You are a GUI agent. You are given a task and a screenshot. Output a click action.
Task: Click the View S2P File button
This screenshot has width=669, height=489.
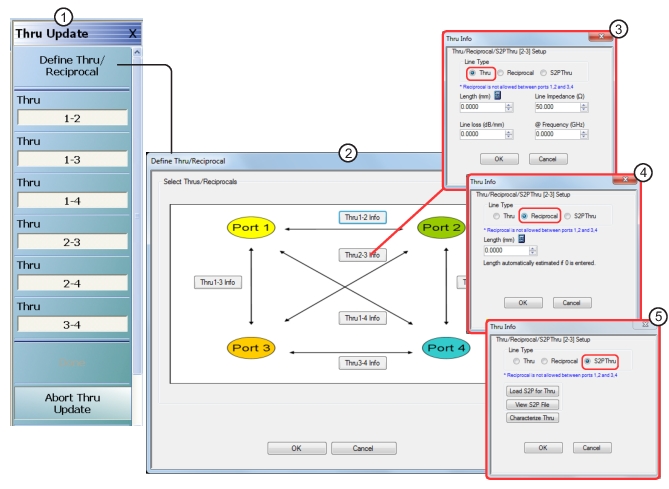(x=532, y=405)
